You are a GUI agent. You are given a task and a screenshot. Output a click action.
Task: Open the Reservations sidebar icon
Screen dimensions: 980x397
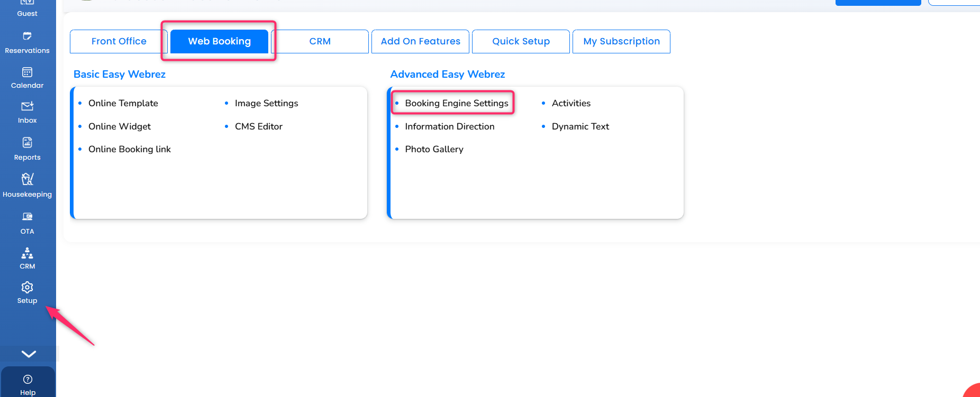pyautogui.click(x=28, y=36)
